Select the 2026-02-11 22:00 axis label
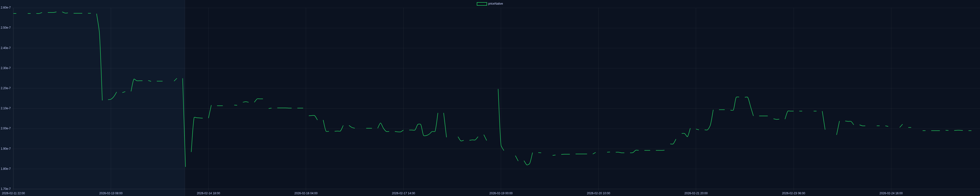980x196 pixels. point(13,193)
